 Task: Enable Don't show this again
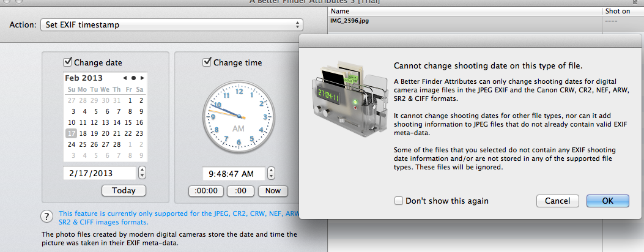(399, 201)
